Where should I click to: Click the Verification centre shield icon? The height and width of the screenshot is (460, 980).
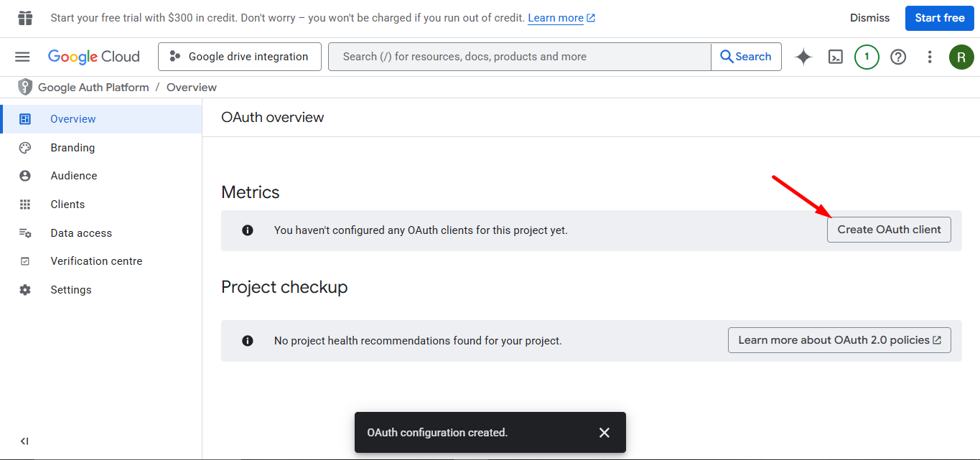[25, 260]
